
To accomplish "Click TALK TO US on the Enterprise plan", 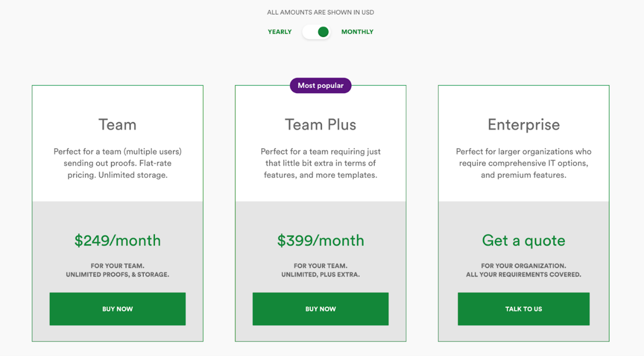I will (x=523, y=309).
